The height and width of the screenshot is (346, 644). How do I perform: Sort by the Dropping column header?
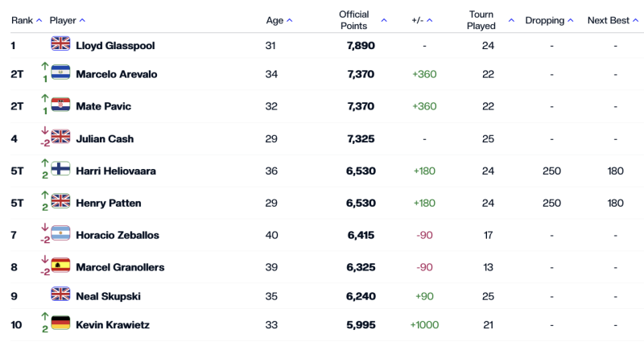tap(550, 20)
